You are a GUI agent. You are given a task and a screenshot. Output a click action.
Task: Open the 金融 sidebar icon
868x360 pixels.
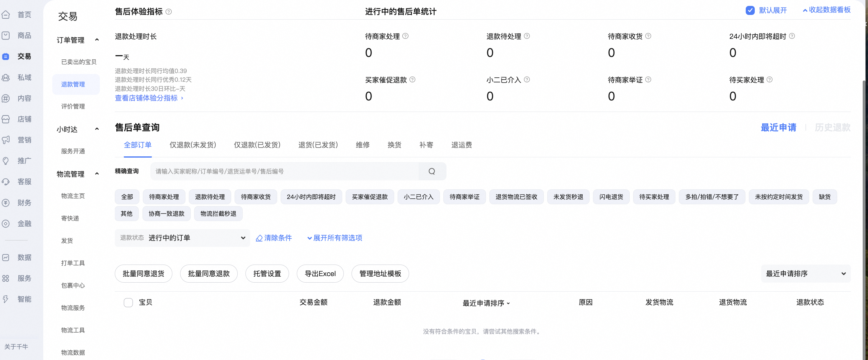[x=6, y=224]
